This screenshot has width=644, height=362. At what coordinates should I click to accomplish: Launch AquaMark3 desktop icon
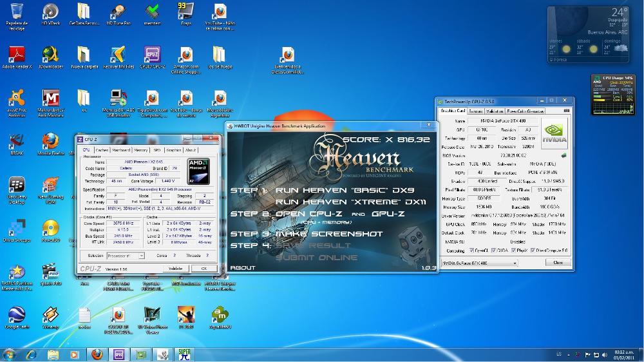pos(220,318)
